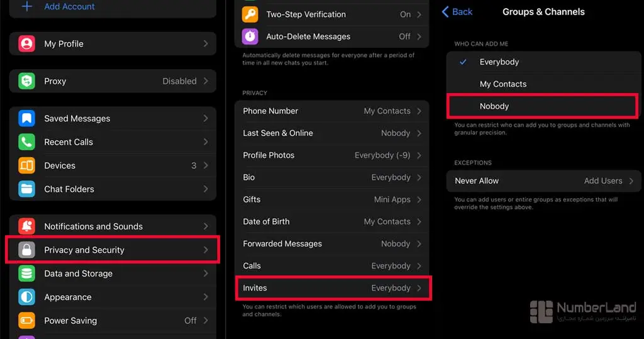This screenshot has height=339, width=644.
Task: Open Calls privacy row
Action: click(332, 266)
